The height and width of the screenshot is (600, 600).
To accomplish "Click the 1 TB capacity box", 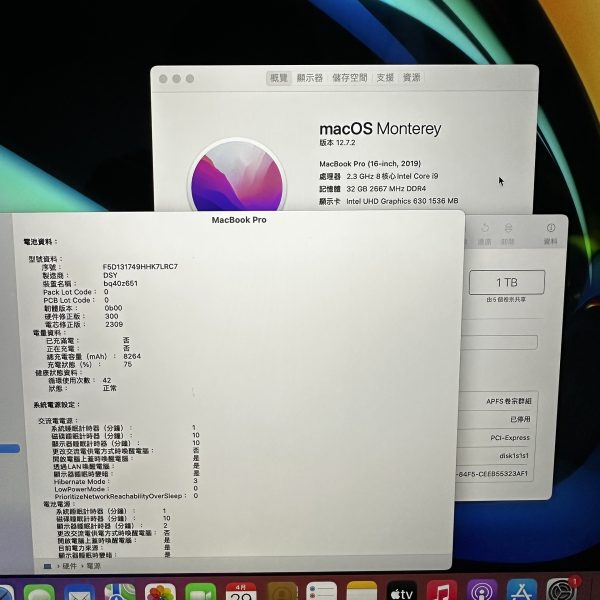I will [x=507, y=282].
